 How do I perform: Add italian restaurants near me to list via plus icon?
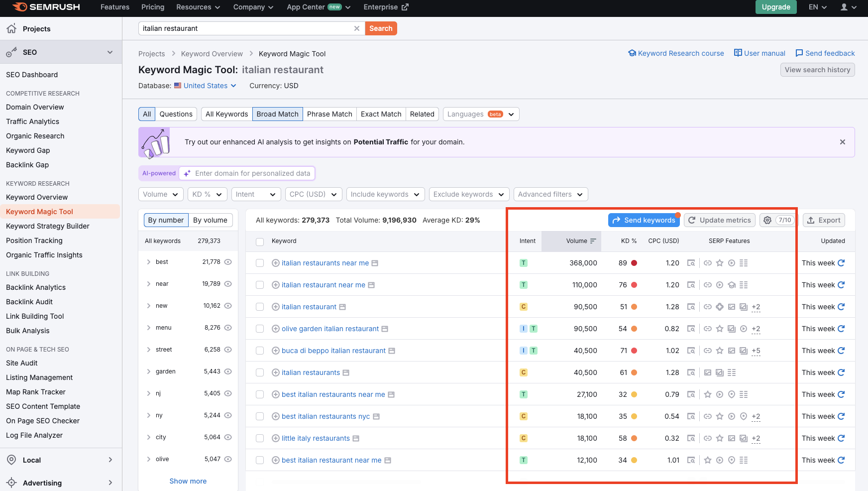[x=275, y=263]
